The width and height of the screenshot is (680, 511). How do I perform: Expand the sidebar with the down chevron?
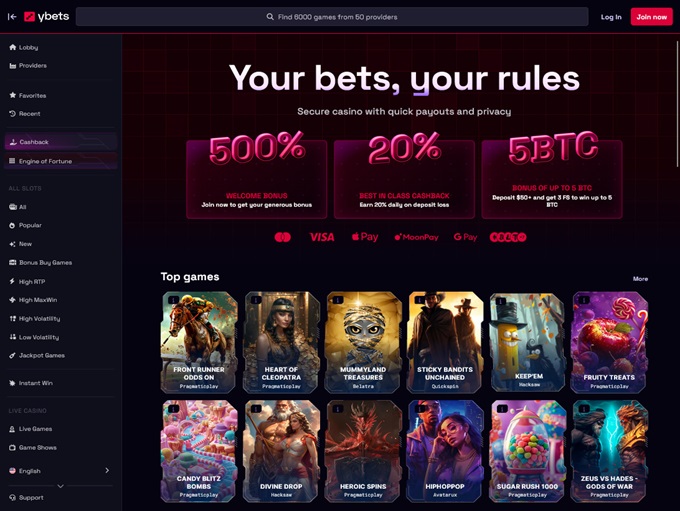click(x=61, y=486)
